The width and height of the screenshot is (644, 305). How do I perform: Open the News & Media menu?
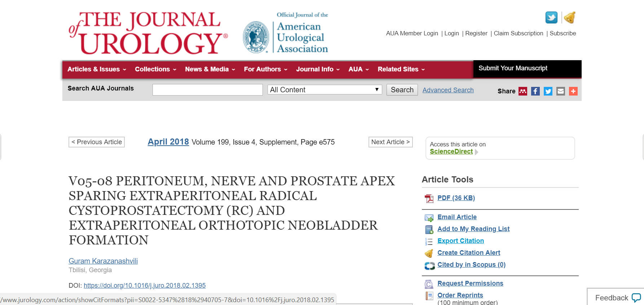tap(210, 69)
